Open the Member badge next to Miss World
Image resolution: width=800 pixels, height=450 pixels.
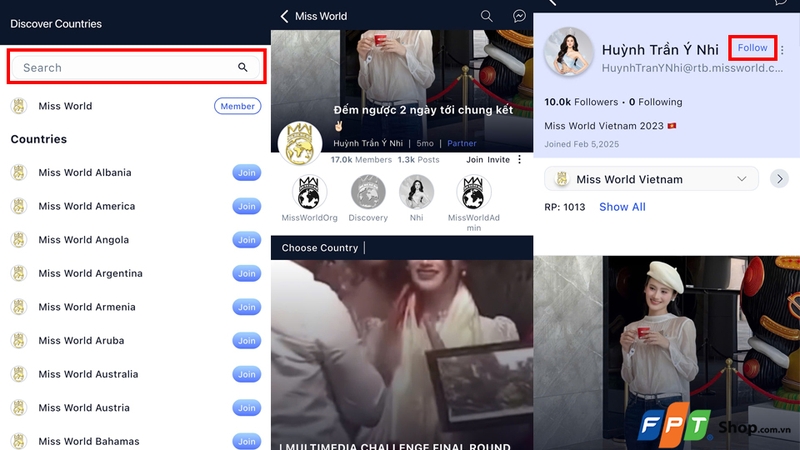pos(237,106)
